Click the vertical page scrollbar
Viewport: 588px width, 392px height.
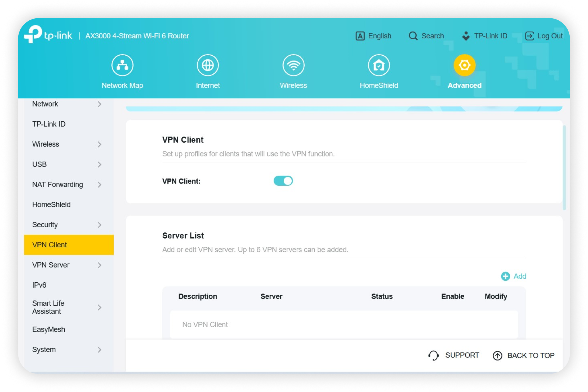(564, 168)
